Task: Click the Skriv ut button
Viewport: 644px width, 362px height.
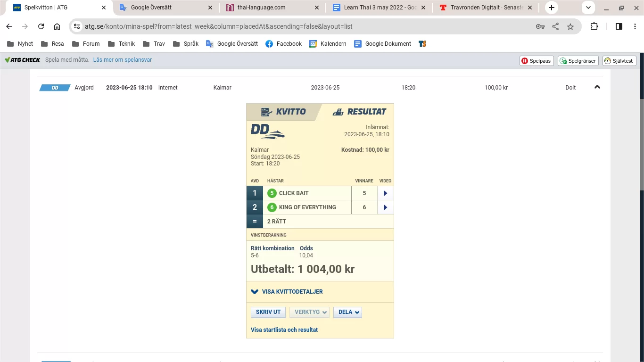Action: pos(268,312)
